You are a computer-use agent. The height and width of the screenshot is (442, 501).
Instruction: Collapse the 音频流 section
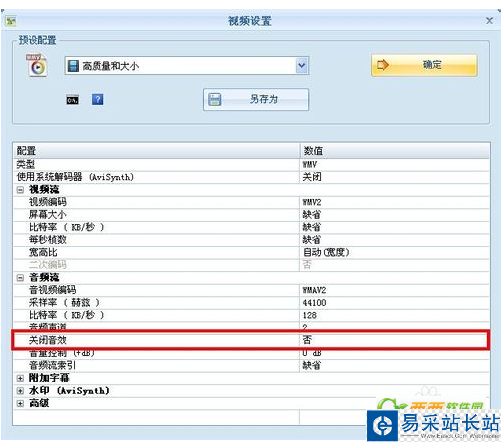[x=20, y=277]
